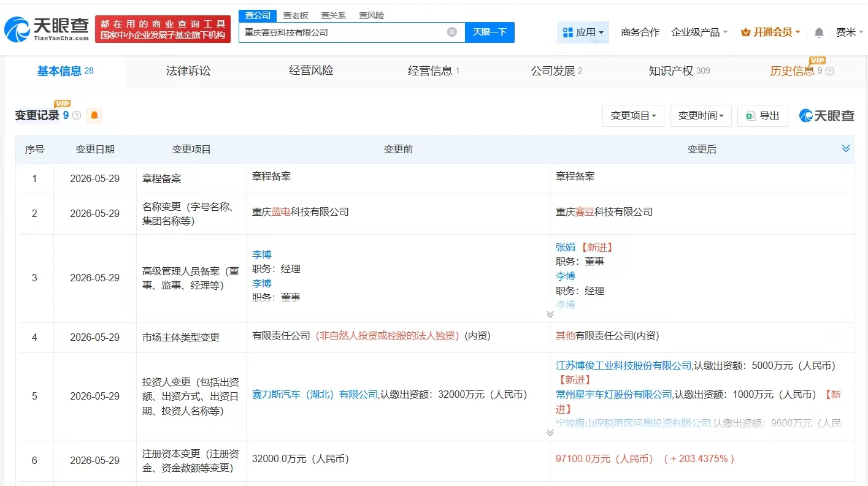Click help question icon beside 历史信息

[829, 71]
